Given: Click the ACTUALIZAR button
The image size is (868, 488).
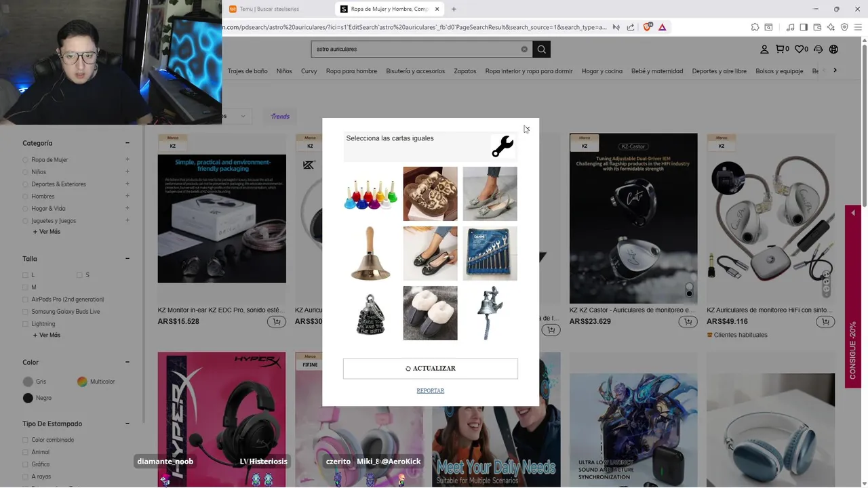Looking at the screenshot, I should 431,369.
